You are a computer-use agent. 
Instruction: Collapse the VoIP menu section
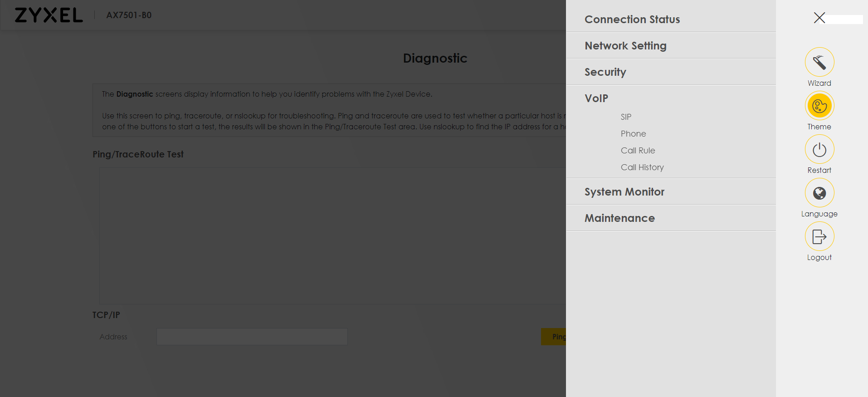[596, 98]
